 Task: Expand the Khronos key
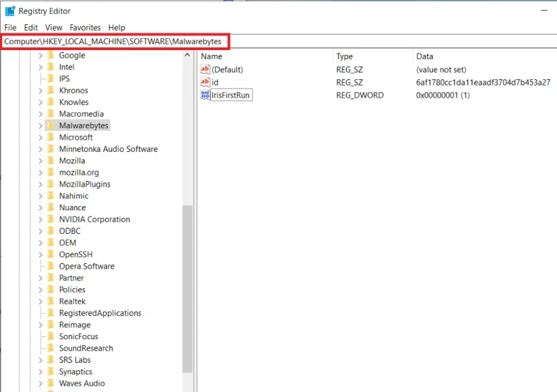click(40, 91)
